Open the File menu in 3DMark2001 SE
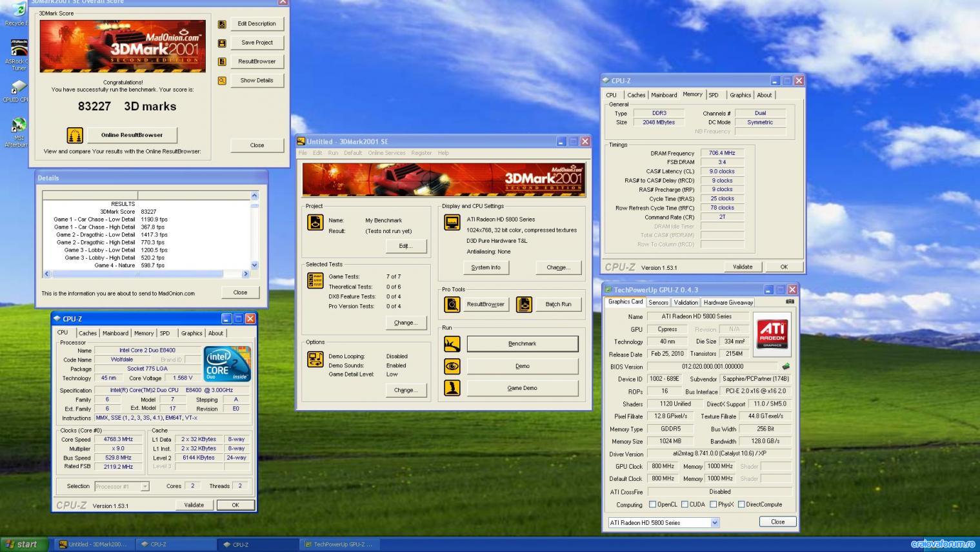Screen dimensions: 980x552 tap(303, 153)
